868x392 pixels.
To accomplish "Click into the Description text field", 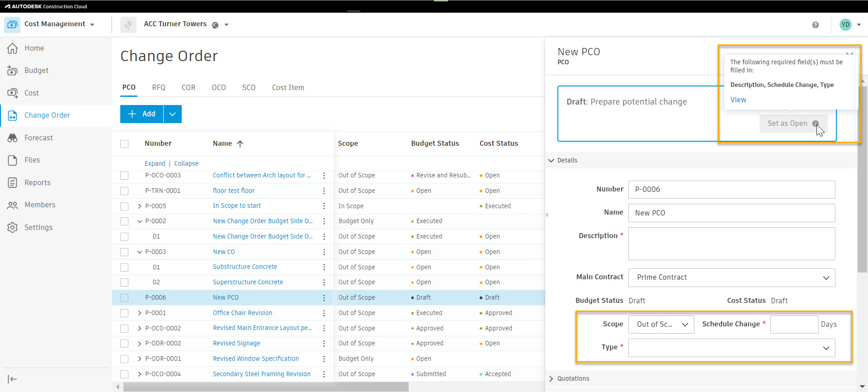I will pos(731,244).
